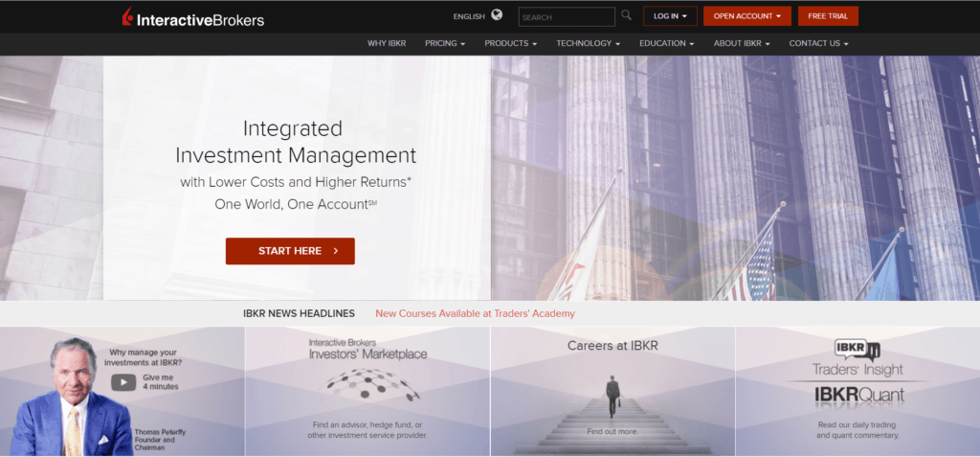Click 'One World, One Account' tagline
980x457 pixels.
[x=296, y=204]
